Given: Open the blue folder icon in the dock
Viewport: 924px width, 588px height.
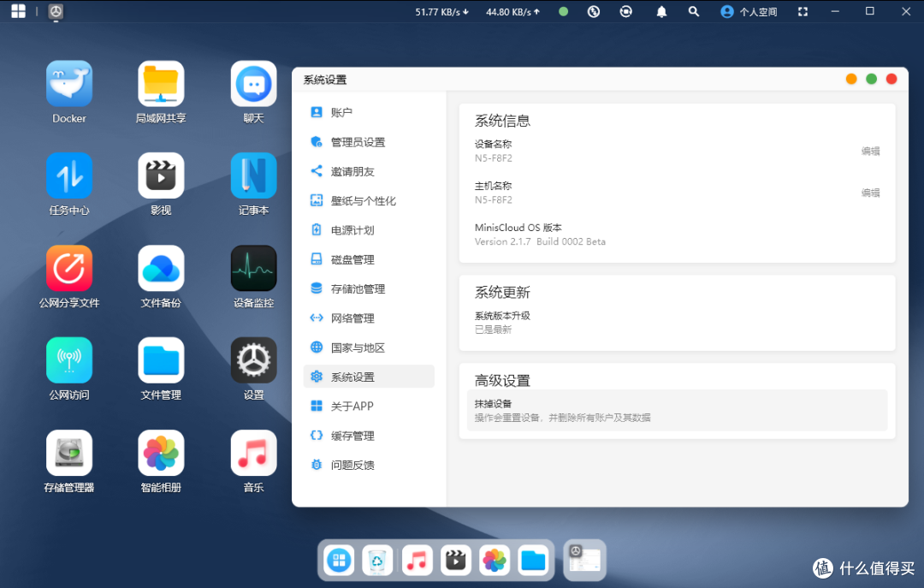Looking at the screenshot, I should click(x=533, y=561).
